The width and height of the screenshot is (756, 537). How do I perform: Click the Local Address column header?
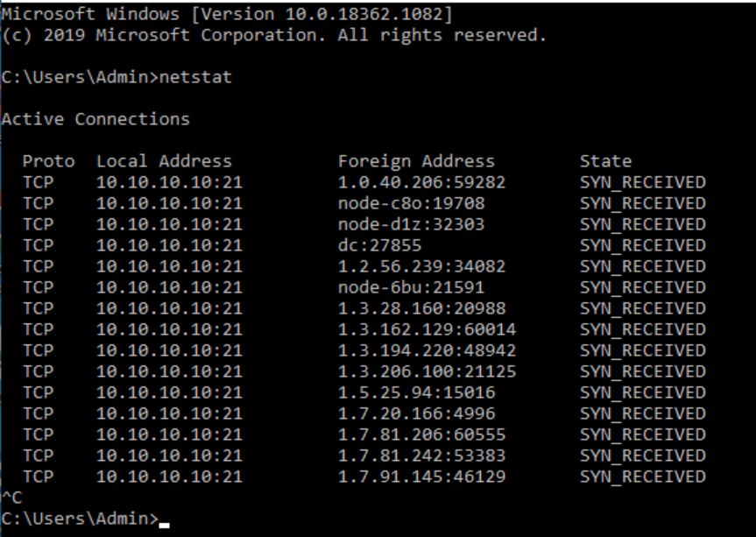point(164,161)
